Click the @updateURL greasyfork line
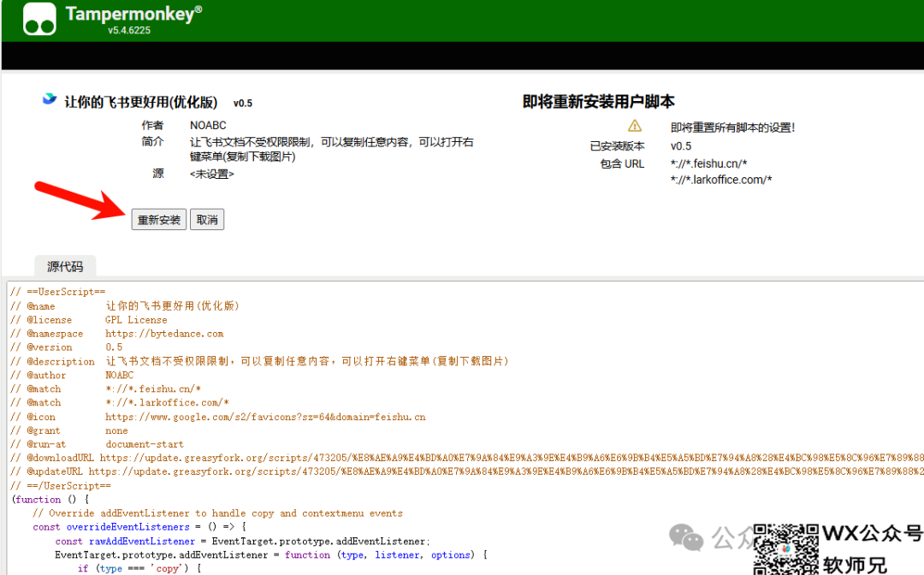Screen dimensions: 924x575 click(467, 471)
